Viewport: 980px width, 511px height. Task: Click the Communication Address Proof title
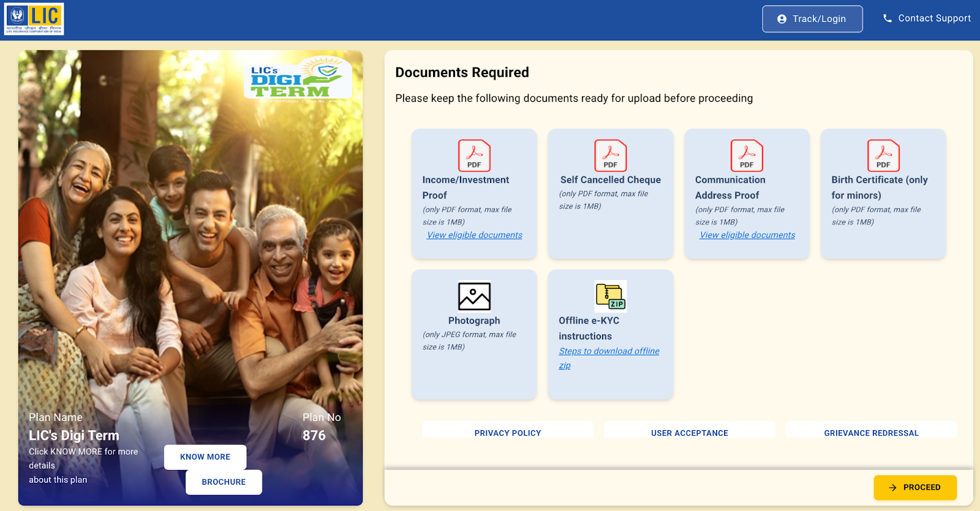point(730,187)
